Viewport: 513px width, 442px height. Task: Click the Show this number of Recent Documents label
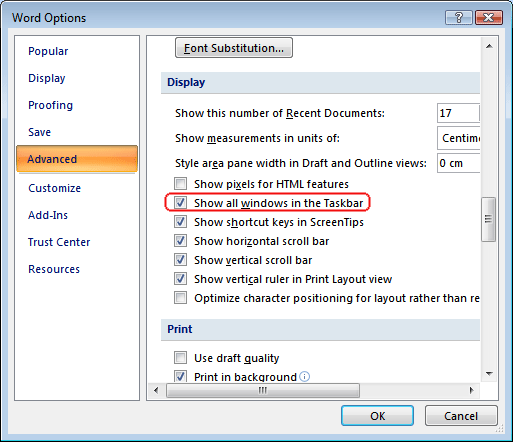[x=280, y=113]
